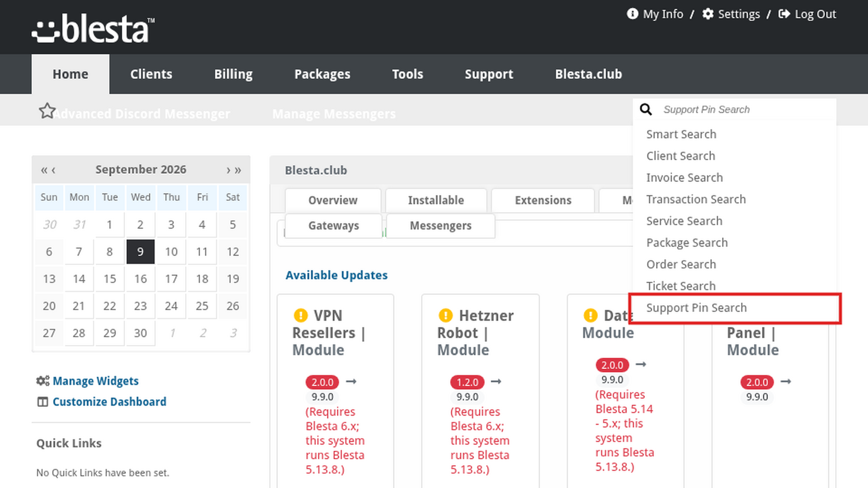Select September 1 in the calendar
The width and height of the screenshot is (868, 488).
click(x=110, y=225)
